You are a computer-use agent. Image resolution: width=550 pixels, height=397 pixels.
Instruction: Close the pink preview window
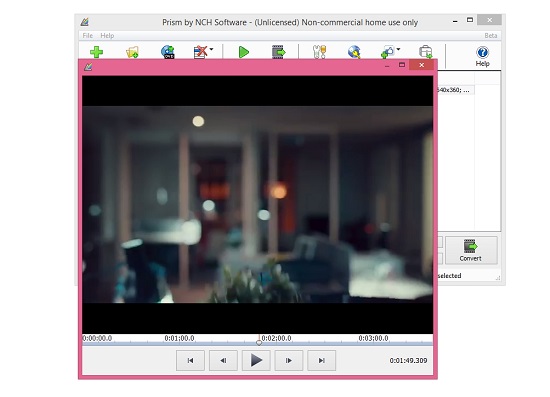tap(422, 65)
